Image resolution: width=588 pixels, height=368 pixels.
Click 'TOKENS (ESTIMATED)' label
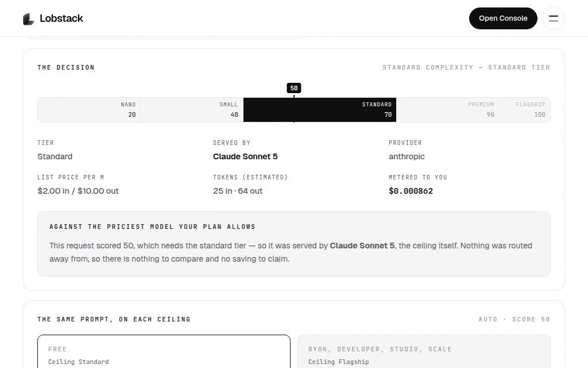tap(250, 177)
